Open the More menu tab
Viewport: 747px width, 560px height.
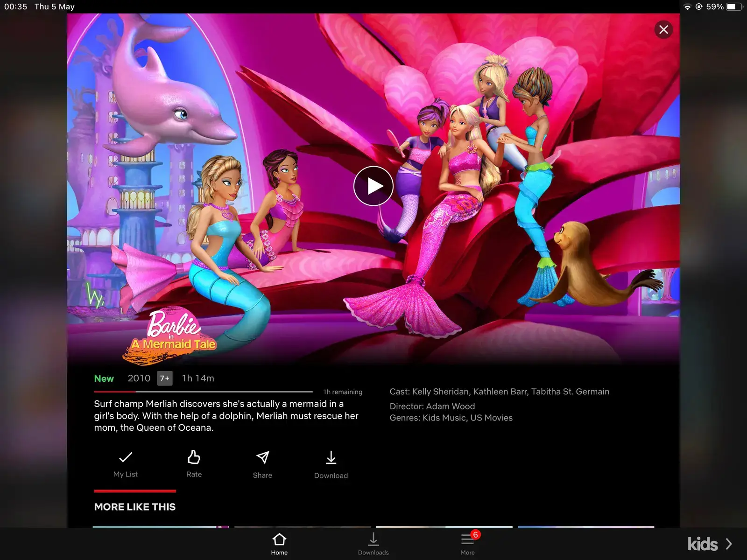point(467,544)
